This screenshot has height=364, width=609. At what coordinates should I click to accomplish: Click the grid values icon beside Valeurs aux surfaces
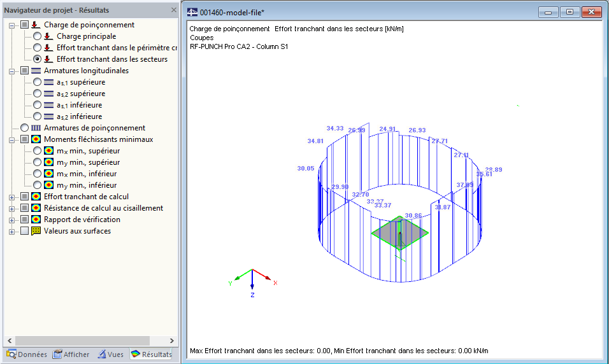[x=36, y=231]
